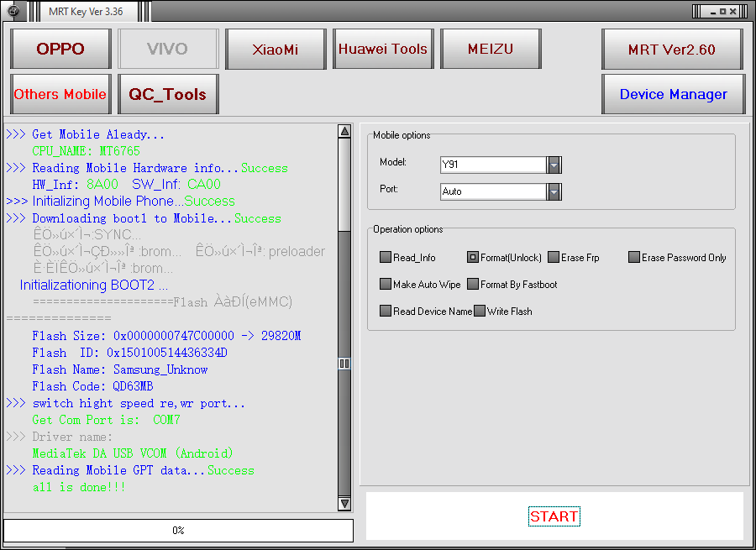Click the log scrollbar thumb

point(344,363)
